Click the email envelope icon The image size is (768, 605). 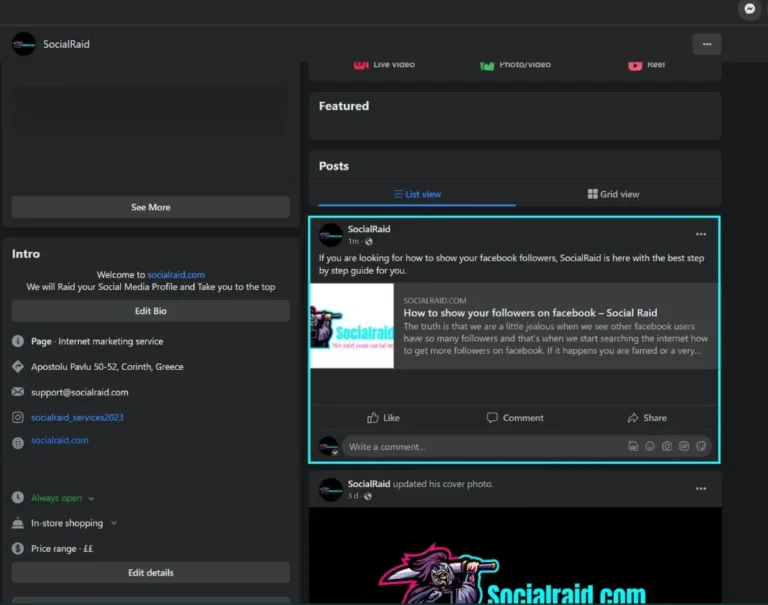tap(18, 392)
